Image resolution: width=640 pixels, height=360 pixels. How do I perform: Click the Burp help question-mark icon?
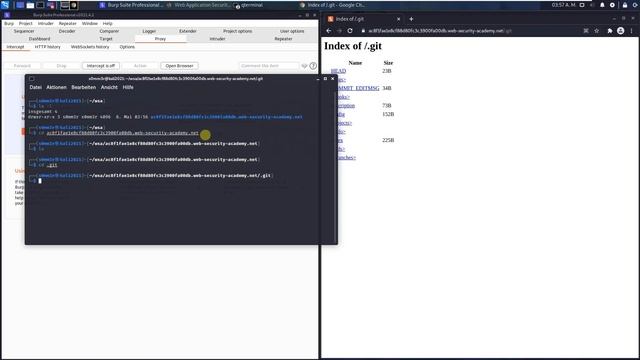coord(313,66)
